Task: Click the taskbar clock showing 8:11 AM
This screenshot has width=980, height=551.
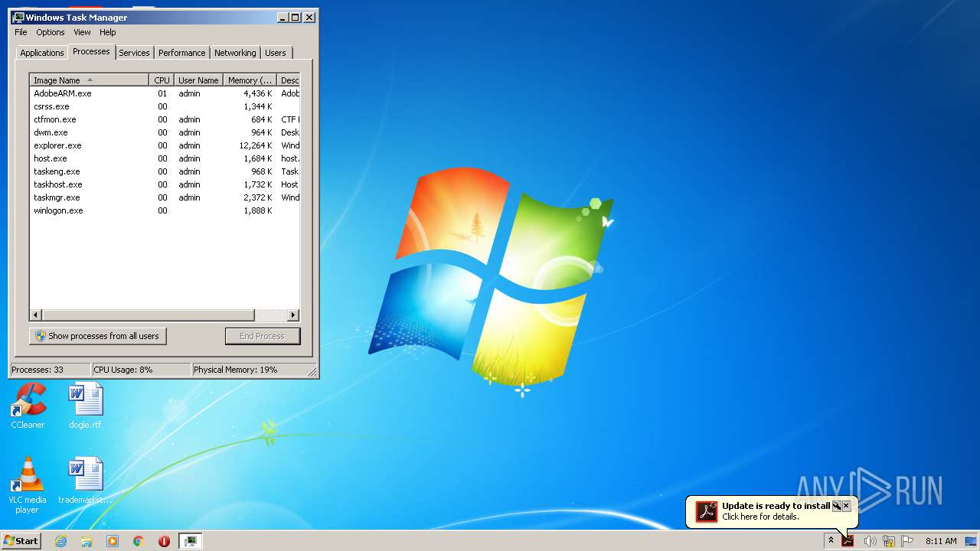Action: [941, 541]
